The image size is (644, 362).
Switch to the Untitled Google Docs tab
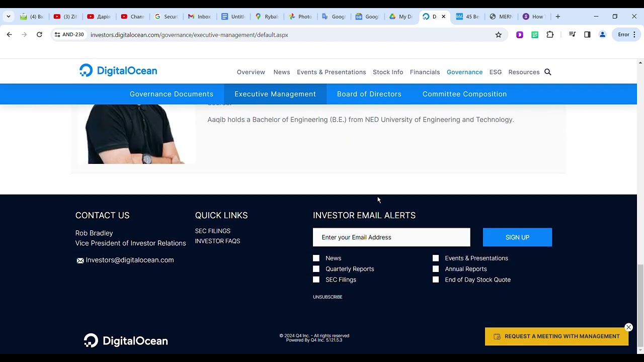coord(233,17)
